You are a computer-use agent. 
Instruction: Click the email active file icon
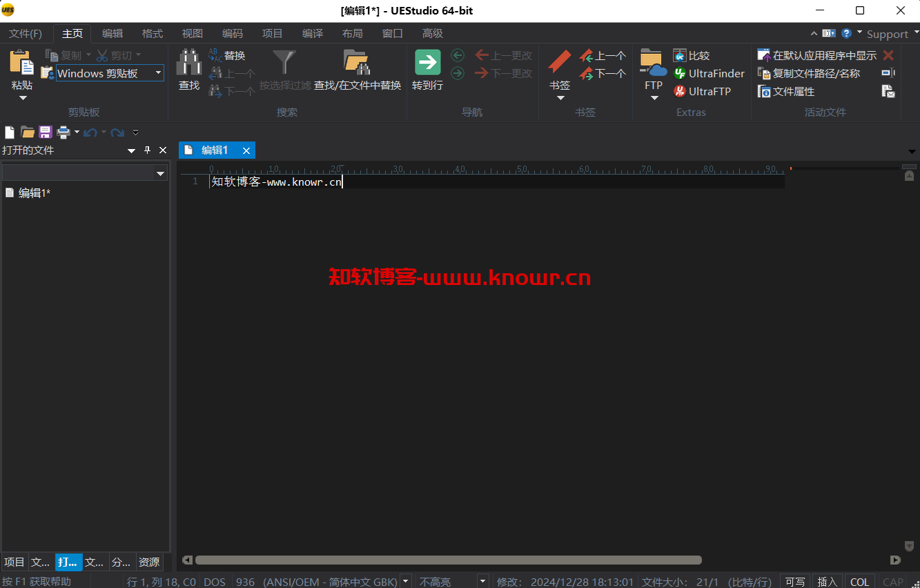click(888, 91)
